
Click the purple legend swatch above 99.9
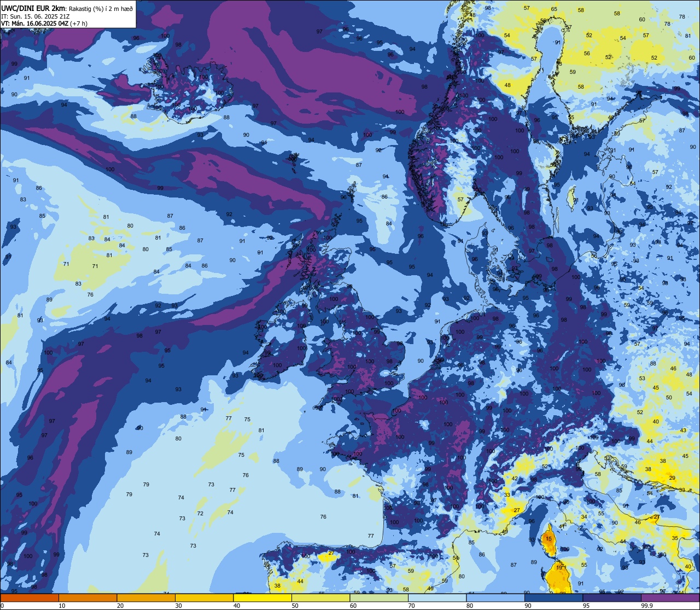pyautogui.click(x=670, y=597)
